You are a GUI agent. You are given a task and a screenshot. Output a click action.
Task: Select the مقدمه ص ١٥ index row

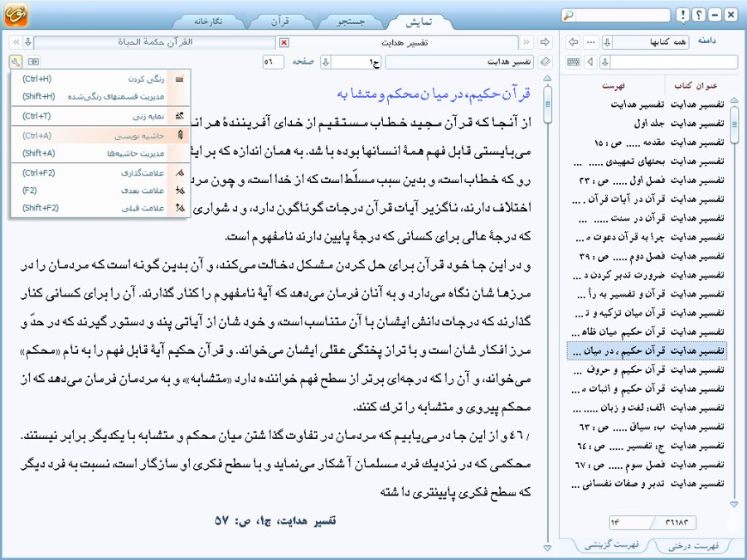coord(647,142)
